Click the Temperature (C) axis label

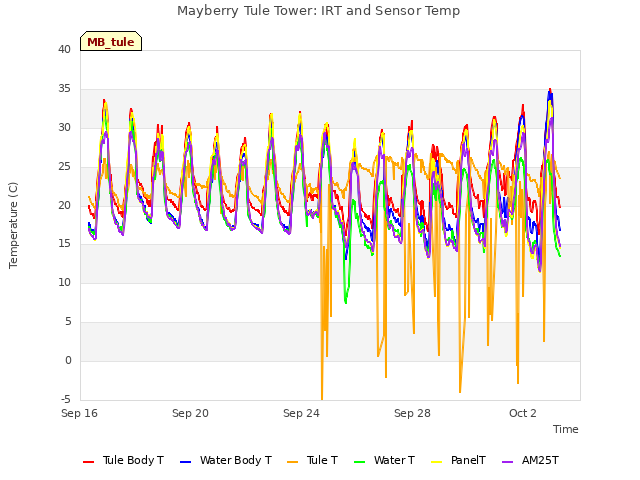coord(13,225)
